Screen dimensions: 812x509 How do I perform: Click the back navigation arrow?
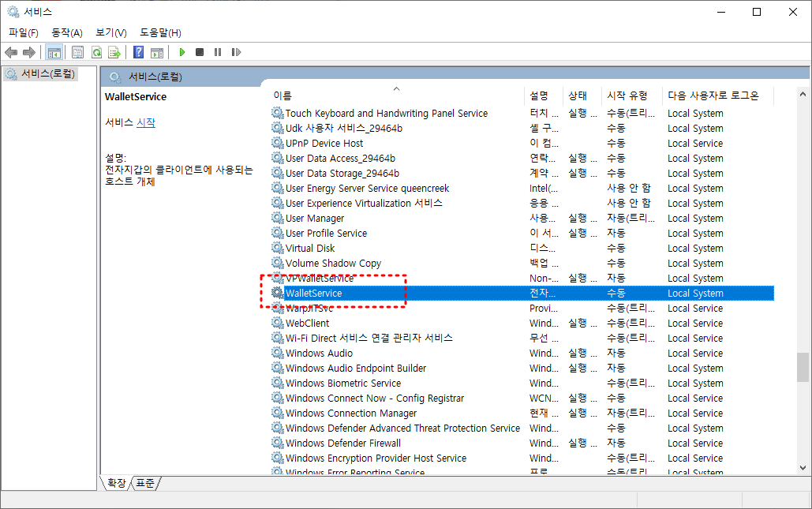coord(10,52)
